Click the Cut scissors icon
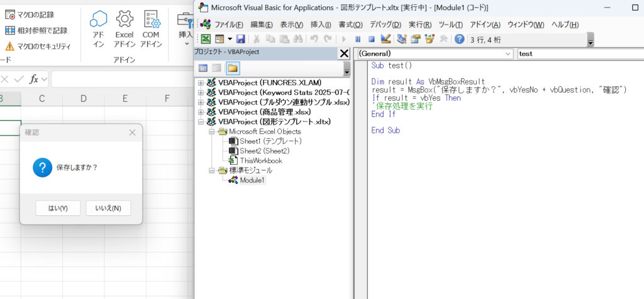The height and width of the screenshot is (299, 644). click(x=257, y=39)
